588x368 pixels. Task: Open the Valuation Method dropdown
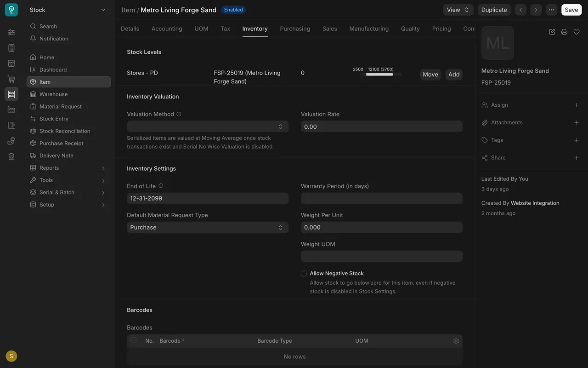208,126
